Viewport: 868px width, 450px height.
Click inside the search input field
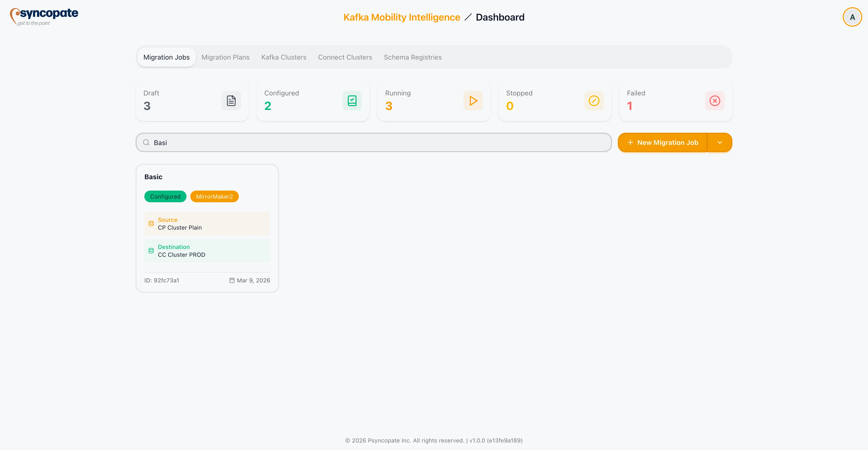tap(337, 142)
